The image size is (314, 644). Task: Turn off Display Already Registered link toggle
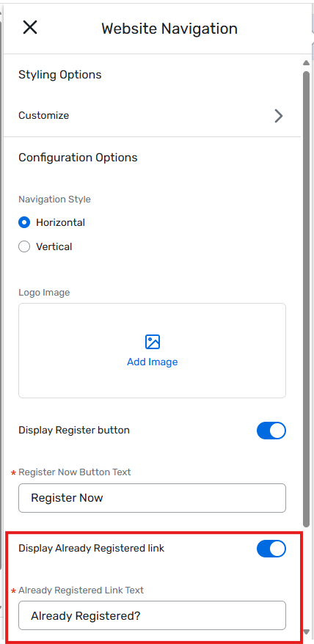tap(271, 549)
